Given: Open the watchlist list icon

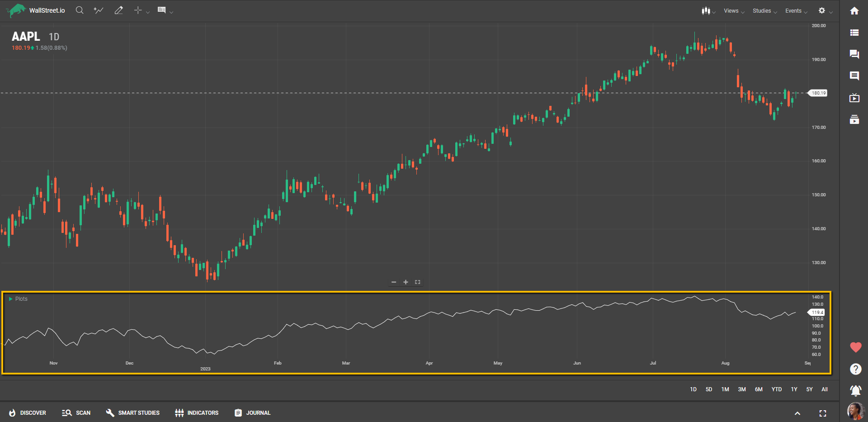Looking at the screenshot, I should point(854,33).
